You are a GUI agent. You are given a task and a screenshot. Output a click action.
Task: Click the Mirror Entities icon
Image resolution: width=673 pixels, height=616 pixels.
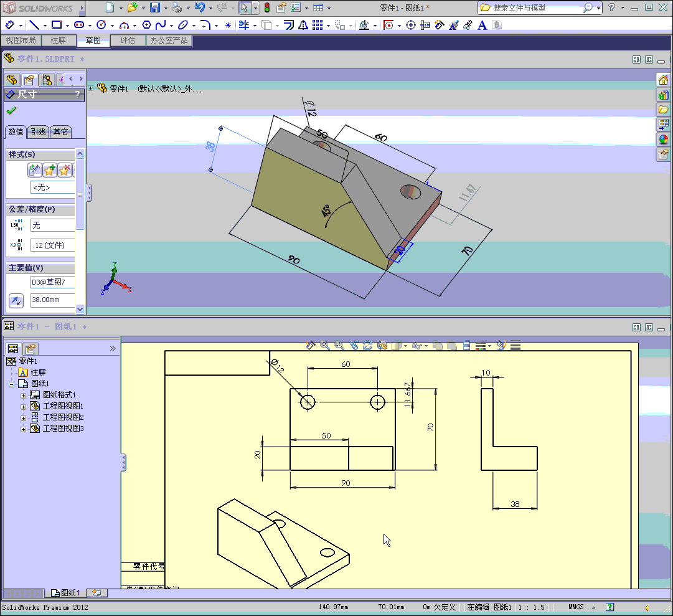[303, 25]
